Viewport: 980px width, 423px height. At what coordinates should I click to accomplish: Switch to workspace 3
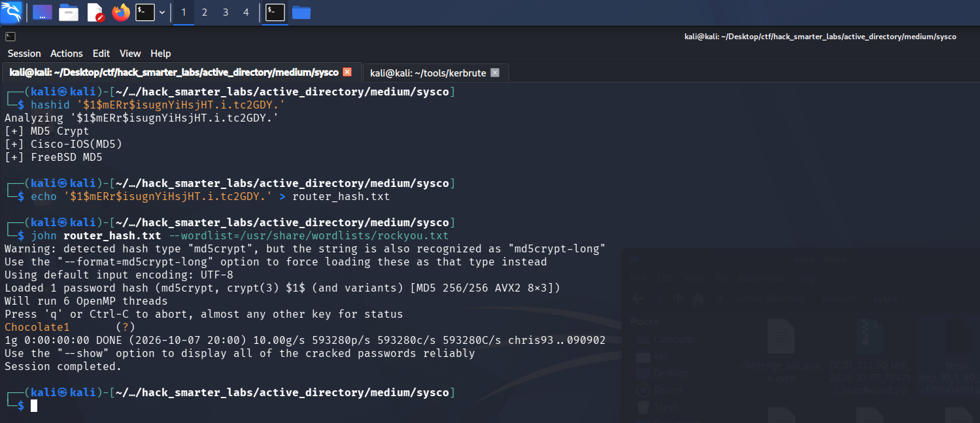pos(226,12)
